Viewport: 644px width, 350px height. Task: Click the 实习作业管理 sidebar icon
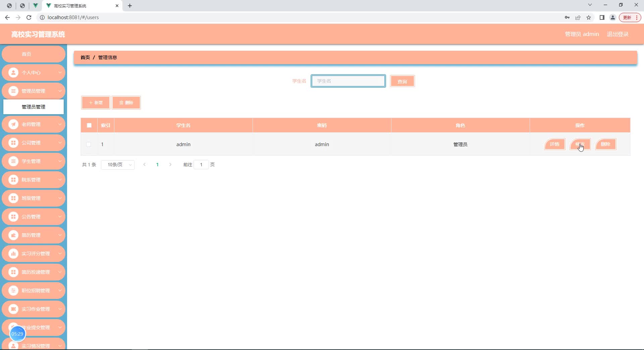13,309
